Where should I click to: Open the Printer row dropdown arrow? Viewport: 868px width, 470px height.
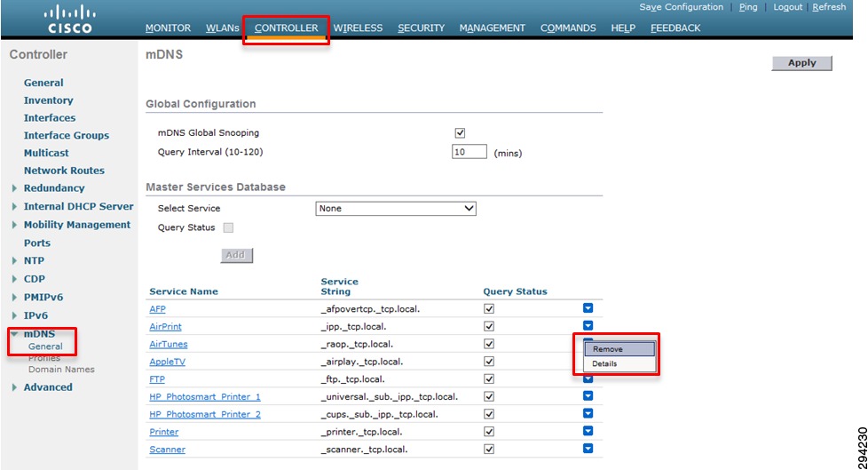[x=588, y=431]
